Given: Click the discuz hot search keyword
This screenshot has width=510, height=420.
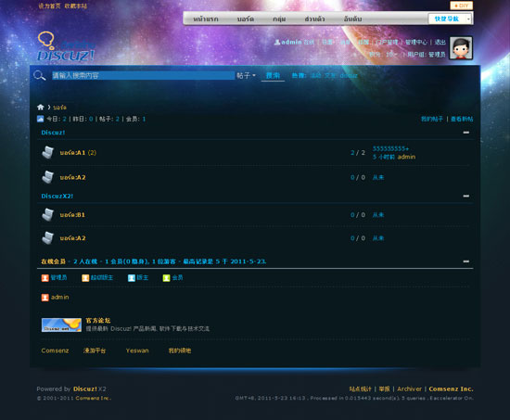Looking at the screenshot, I should 349,75.
